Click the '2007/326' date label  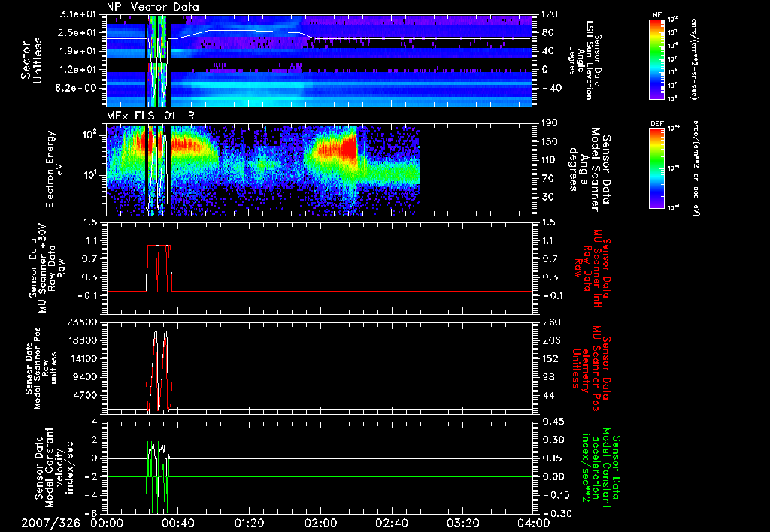click(50, 523)
